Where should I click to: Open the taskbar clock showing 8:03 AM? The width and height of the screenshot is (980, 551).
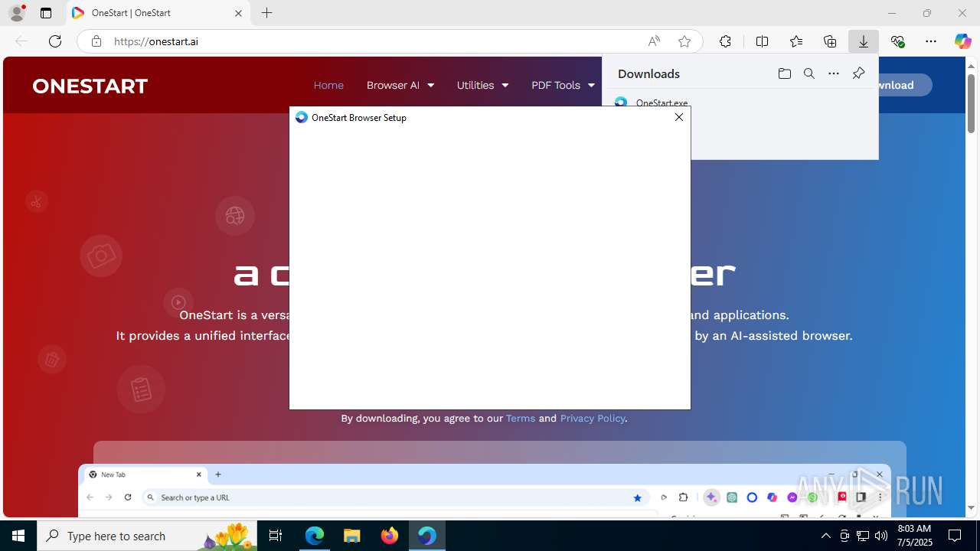(x=913, y=536)
